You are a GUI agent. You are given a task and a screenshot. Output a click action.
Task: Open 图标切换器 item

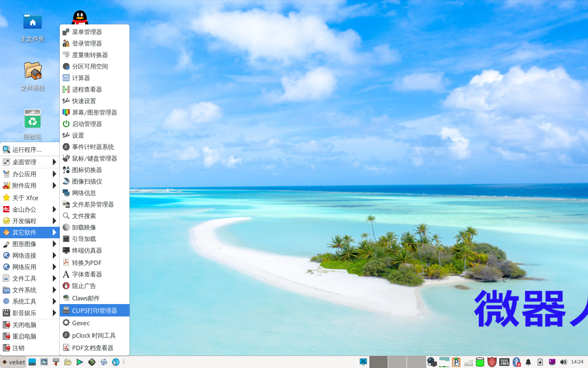(95, 170)
